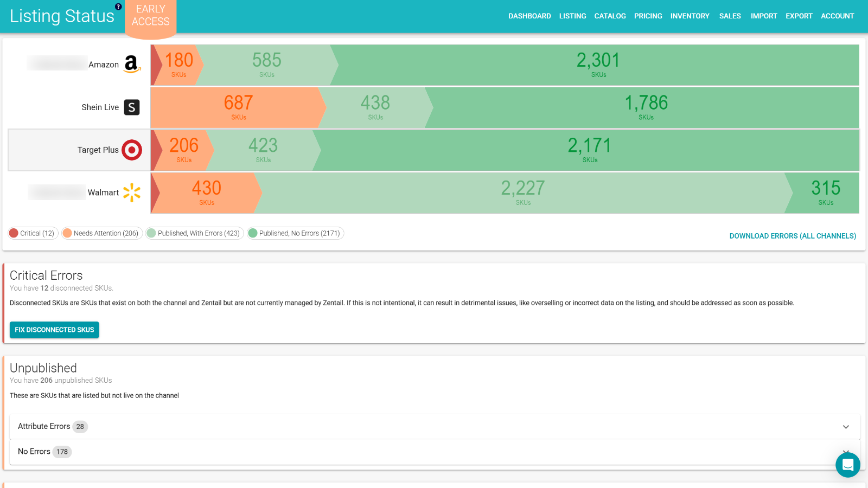The height and width of the screenshot is (488, 868).
Task: Click Download Errors (All Channels) link
Action: pos(793,236)
